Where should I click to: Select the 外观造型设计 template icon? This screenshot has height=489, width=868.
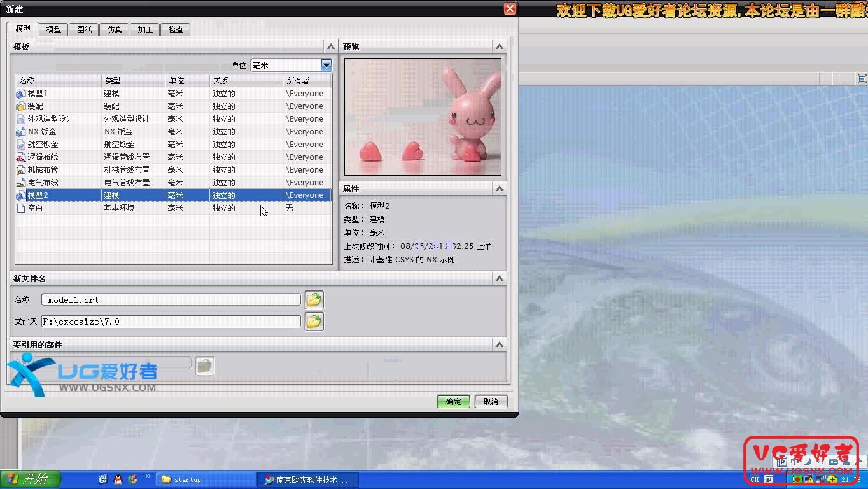pyautogui.click(x=21, y=119)
